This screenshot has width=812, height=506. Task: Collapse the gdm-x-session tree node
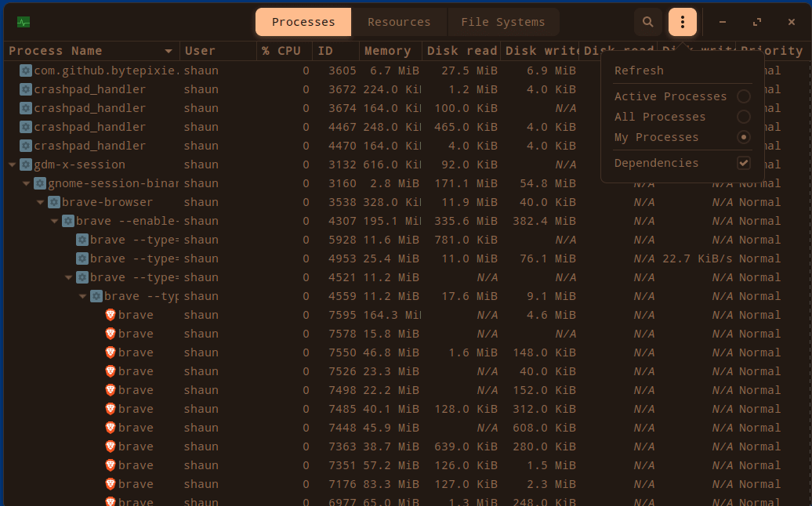pos(13,164)
